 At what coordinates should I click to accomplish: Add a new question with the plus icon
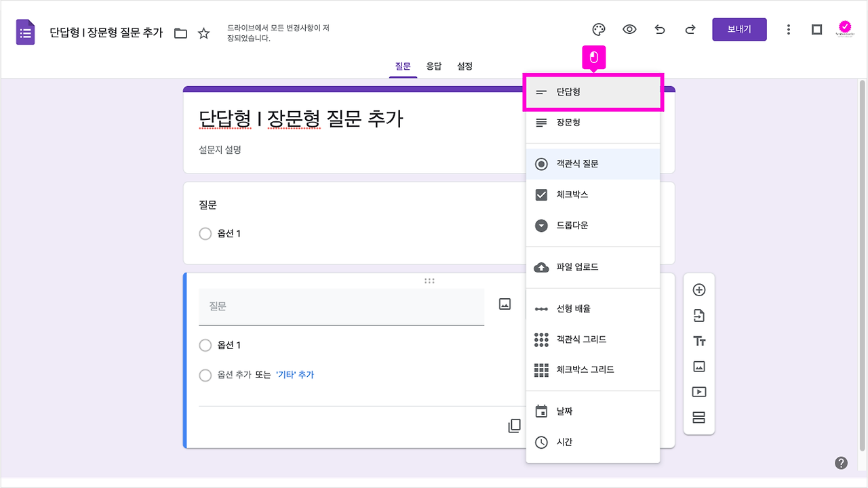pyautogui.click(x=698, y=289)
